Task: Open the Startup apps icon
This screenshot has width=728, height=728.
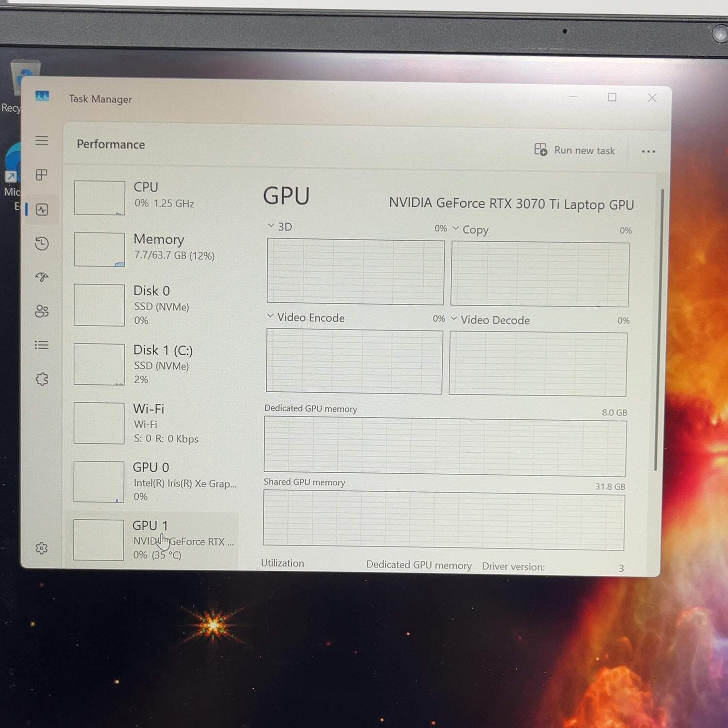Action: [x=42, y=277]
